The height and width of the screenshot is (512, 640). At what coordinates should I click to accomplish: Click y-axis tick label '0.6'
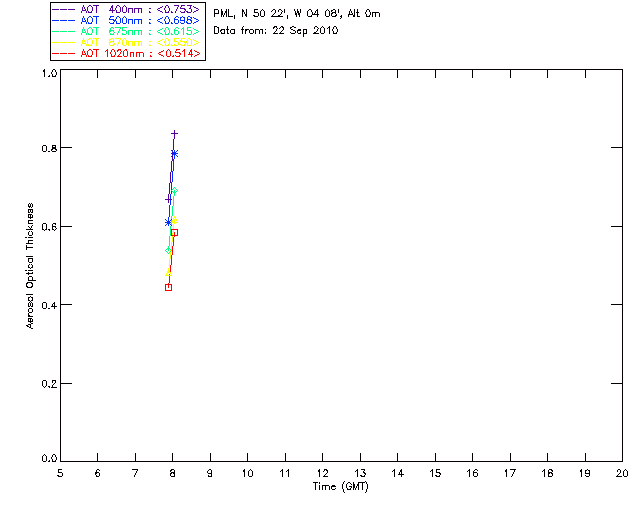[x=49, y=227]
